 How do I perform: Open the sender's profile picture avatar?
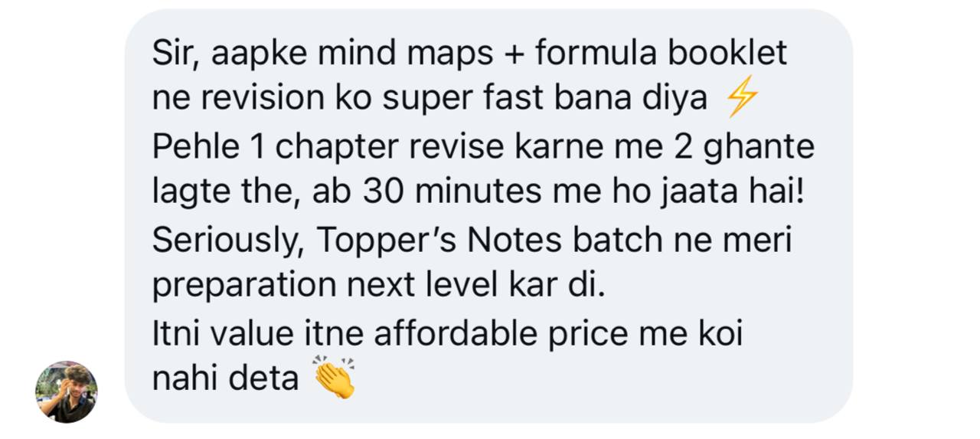click(67, 391)
